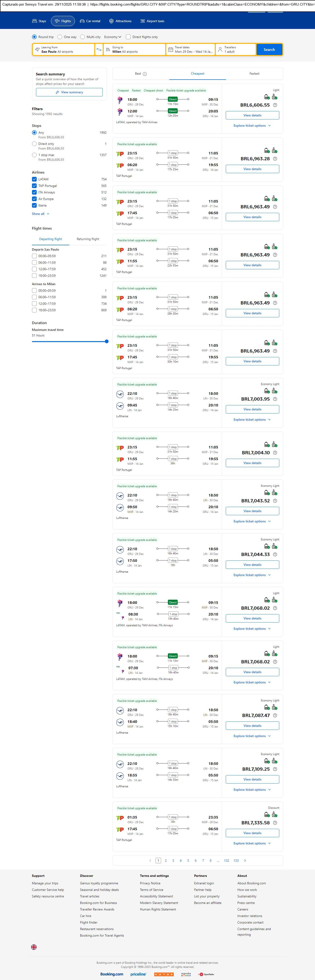Open the Returning flight times tab

click(x=88, y=239)
